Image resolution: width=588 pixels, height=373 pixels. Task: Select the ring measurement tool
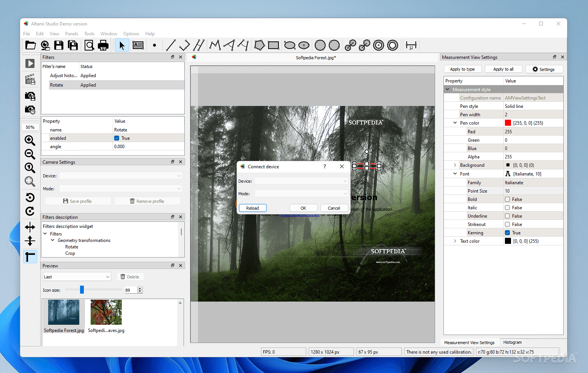[x=379, y=45]
